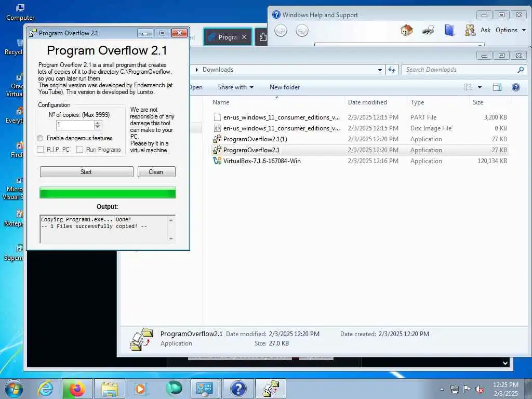This screenshot has height=399, width=532.
Task: Click the refresh button beside address bar
Action: 392,70
